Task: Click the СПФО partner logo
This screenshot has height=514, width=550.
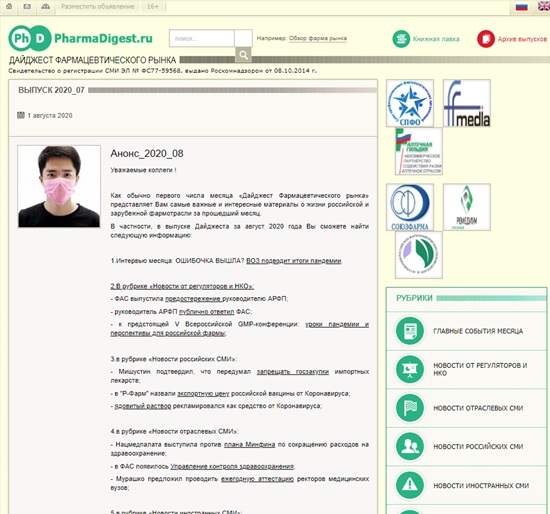Action: tap(410, 103)
